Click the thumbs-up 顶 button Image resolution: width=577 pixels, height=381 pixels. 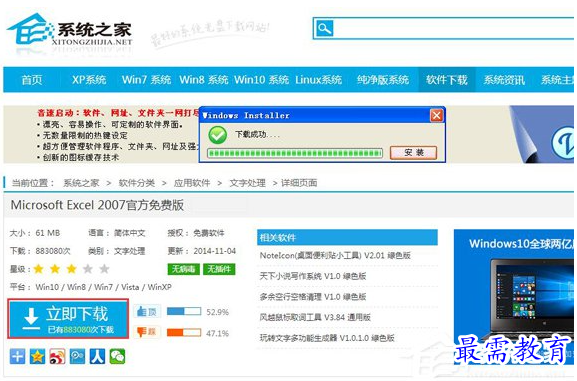tap(147, 312)
